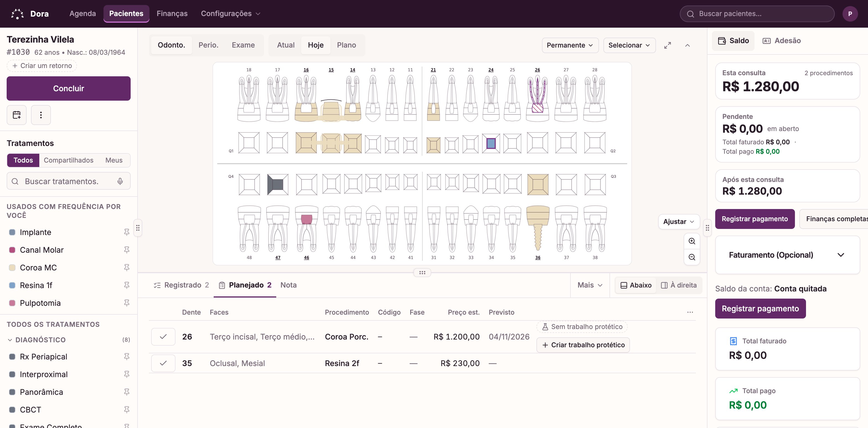This screenshot has width=868, height=428.
Task: Open the Adesão tab
Action: point(781,41)
